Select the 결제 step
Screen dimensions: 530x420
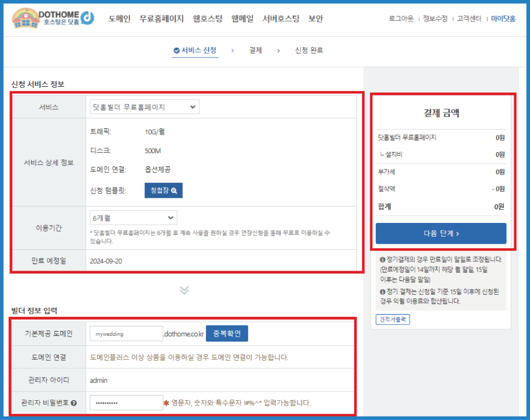(x=256, y=51)
